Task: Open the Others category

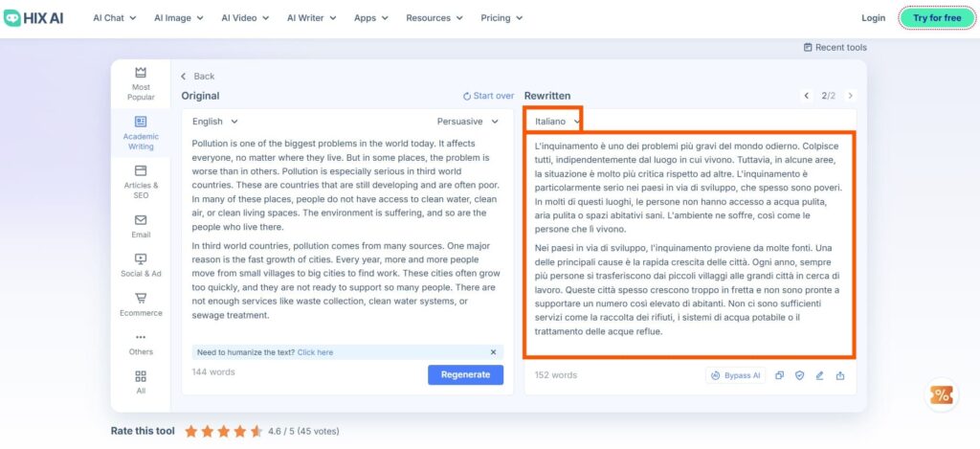Action: (x=141, y=344)
